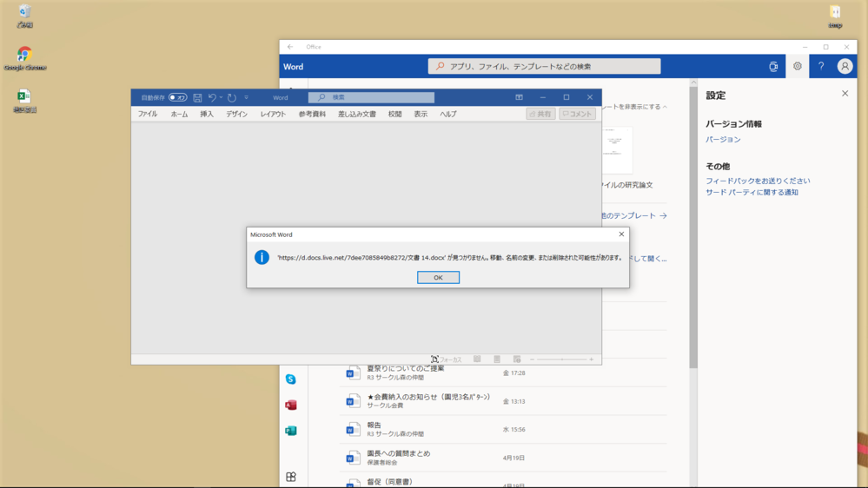Click the Office app search field
868x488 pixels.
[x=544, y=66]
